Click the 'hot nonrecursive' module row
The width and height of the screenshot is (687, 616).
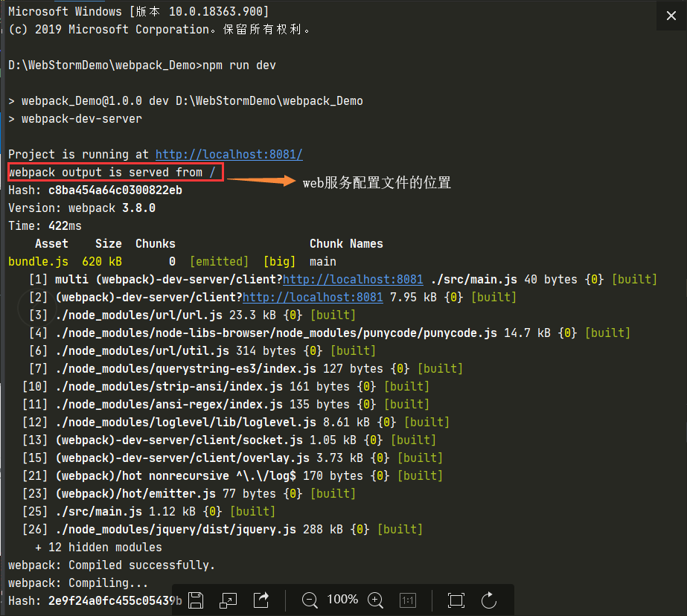233,476
